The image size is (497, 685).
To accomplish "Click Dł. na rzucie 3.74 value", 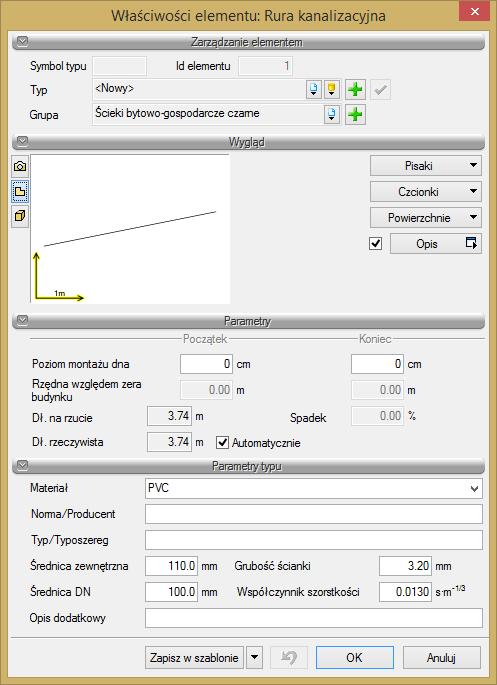I will [169, 416].
